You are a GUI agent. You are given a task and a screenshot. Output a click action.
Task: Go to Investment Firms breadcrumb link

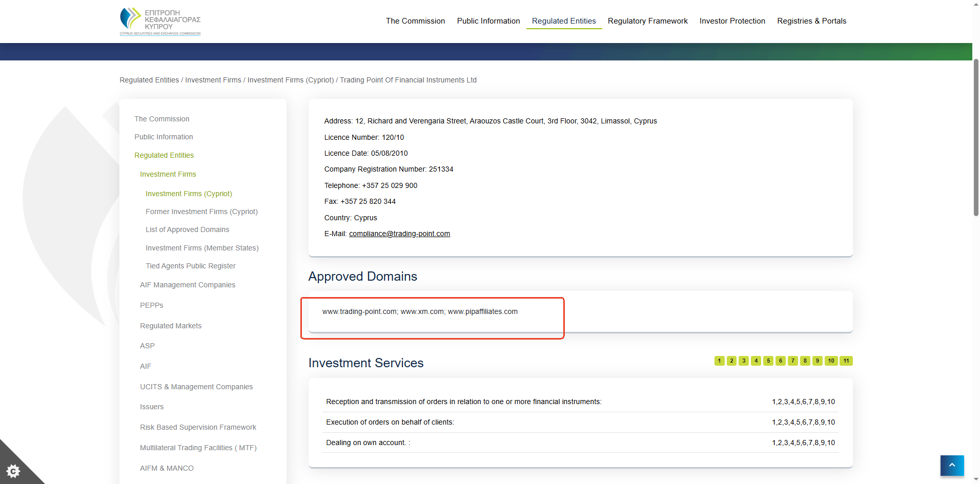tap(213, 80)
